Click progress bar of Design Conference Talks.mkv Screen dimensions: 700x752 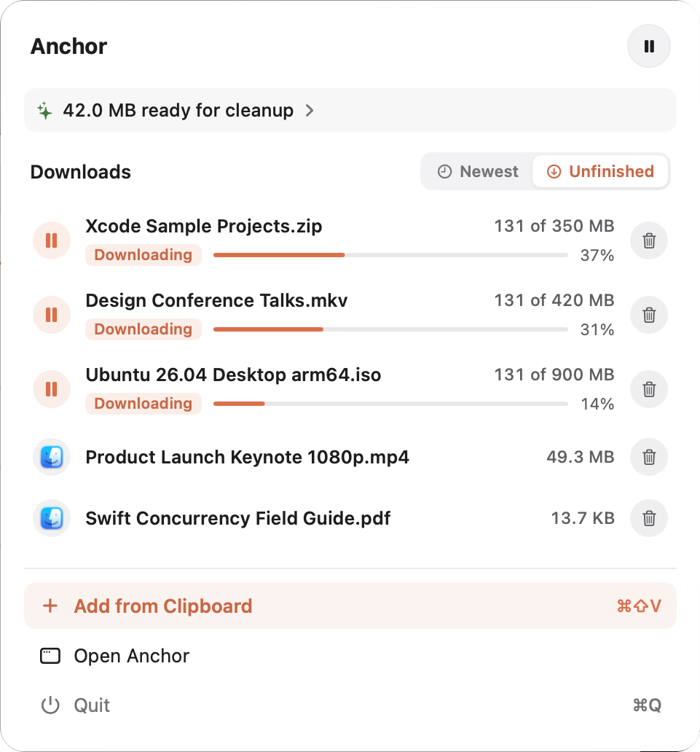[x=390, y=329]
